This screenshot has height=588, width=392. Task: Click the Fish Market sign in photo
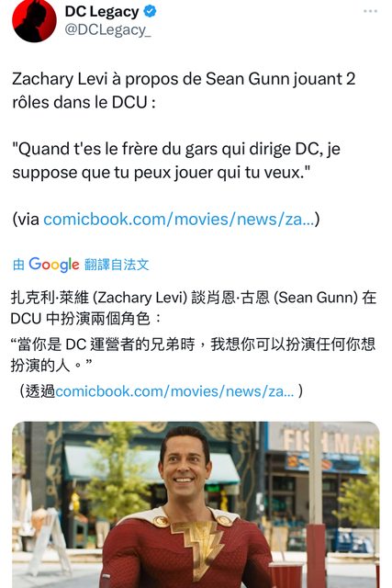pos(330,443)
